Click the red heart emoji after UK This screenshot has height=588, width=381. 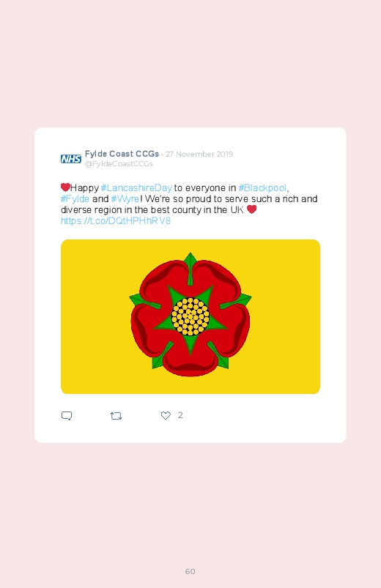click(x=251, y=209)
